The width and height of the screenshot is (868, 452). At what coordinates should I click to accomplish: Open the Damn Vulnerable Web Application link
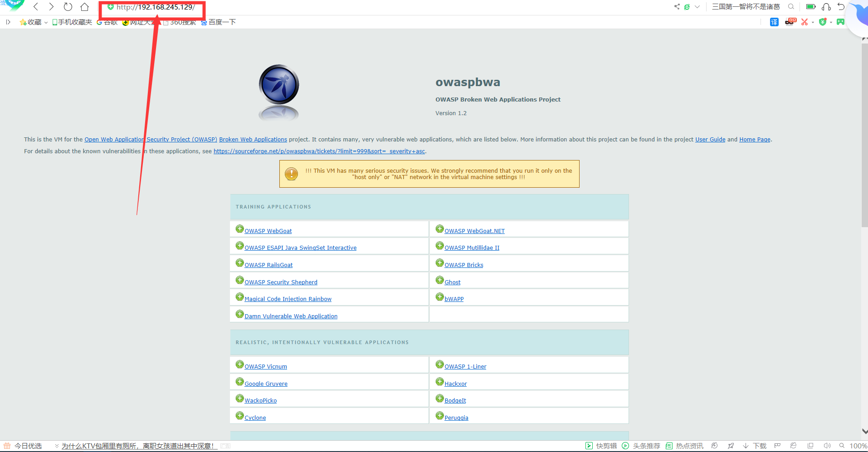pos(291,316)
